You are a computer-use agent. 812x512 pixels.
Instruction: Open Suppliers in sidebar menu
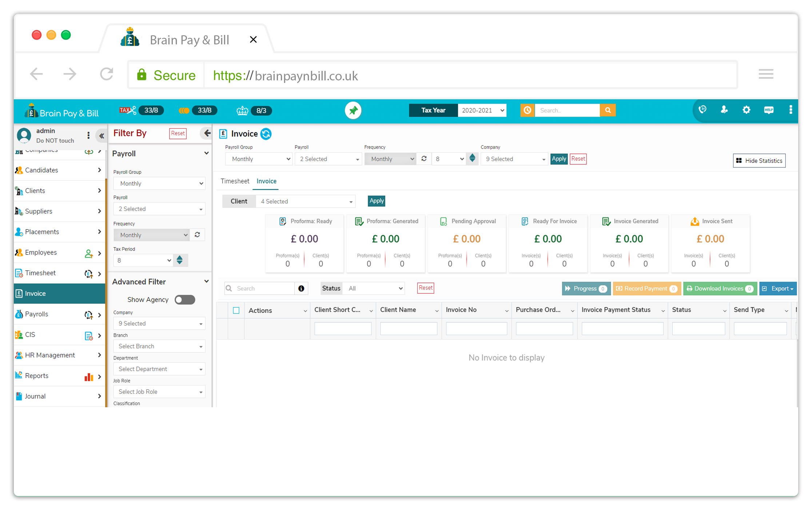tap(60, 211)
